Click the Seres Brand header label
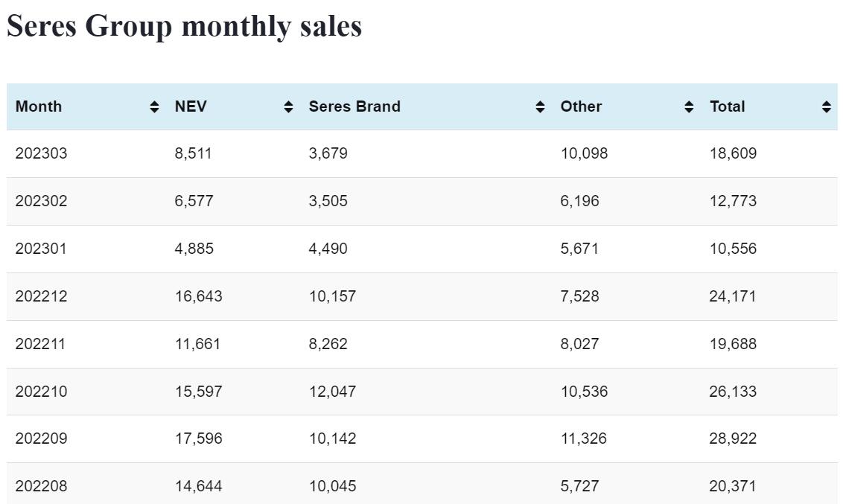 tap(354, 106)
